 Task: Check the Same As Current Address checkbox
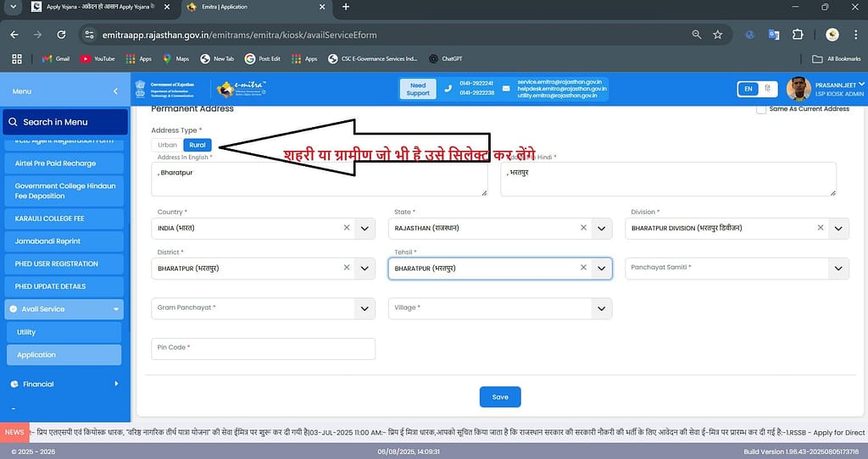pyautogui.click(x=759, y=109)
